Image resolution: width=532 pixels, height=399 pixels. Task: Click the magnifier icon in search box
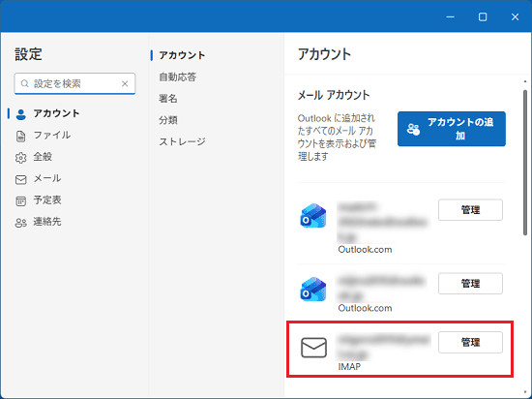click(24, 83)
